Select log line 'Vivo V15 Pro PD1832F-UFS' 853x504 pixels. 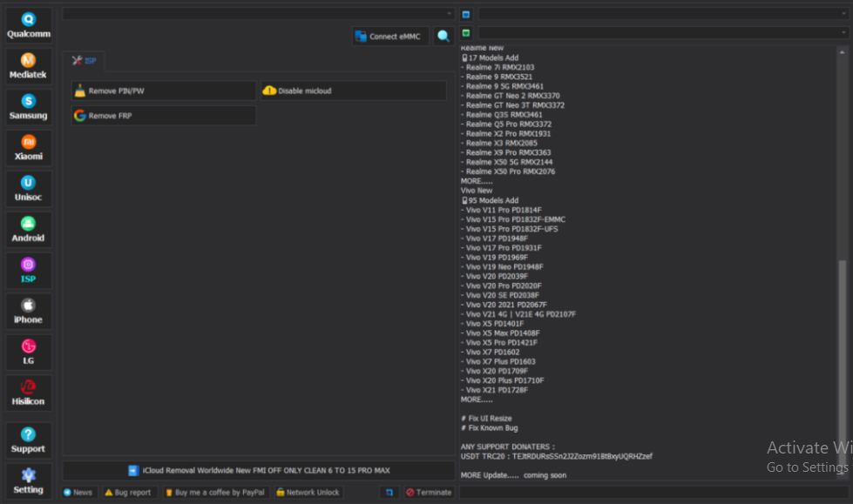[509, 229]
